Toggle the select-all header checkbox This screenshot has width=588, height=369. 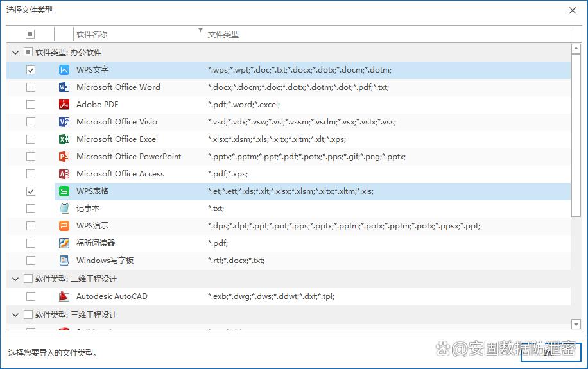[x=30, y=35]
